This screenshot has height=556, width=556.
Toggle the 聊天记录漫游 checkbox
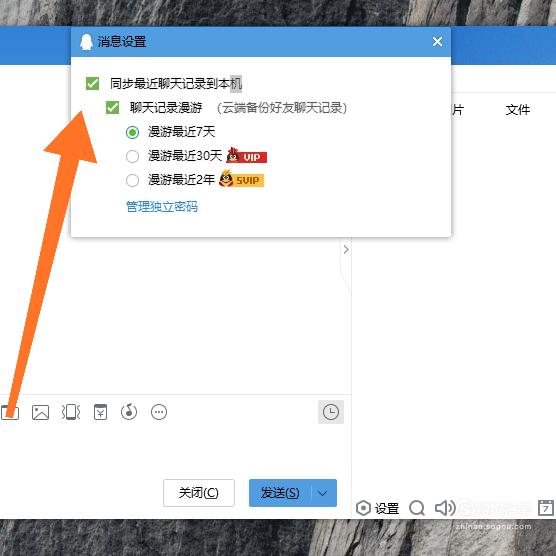(x=112, y=107)
